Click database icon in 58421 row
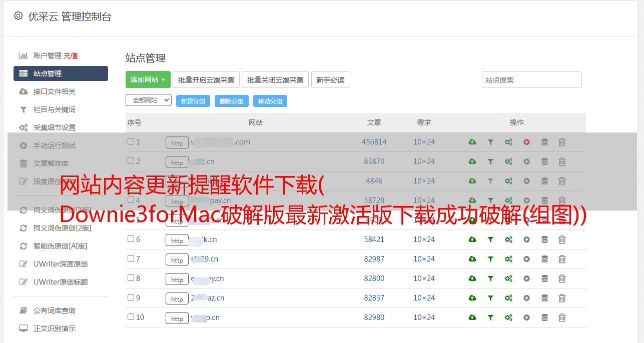644x343 pixels. click(544, 239)
